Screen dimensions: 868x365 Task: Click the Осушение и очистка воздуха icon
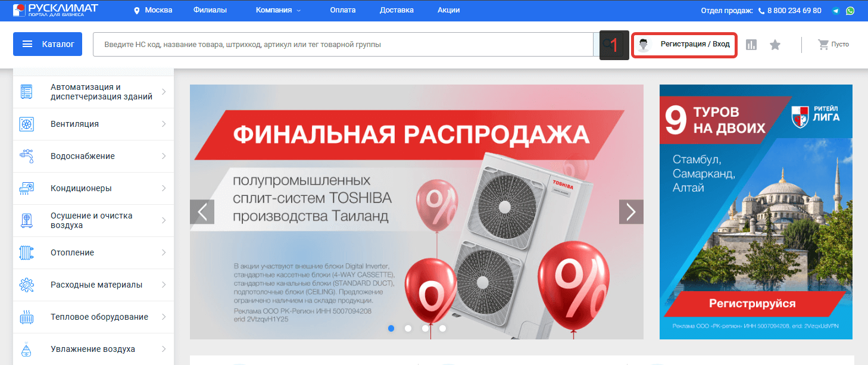pyautogui.click(x=27, y=220)
